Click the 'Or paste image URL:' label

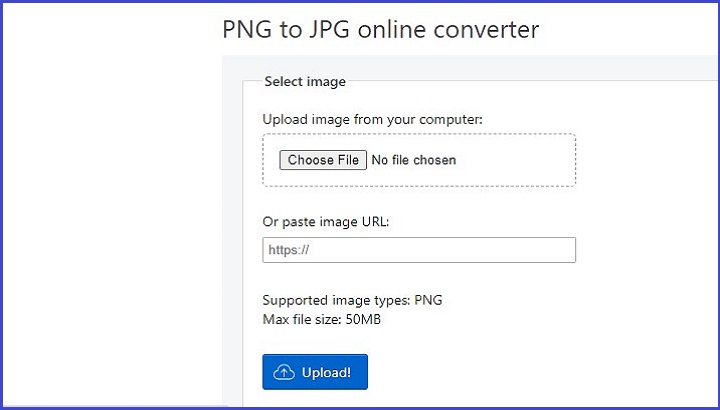[x=325, y=221]
